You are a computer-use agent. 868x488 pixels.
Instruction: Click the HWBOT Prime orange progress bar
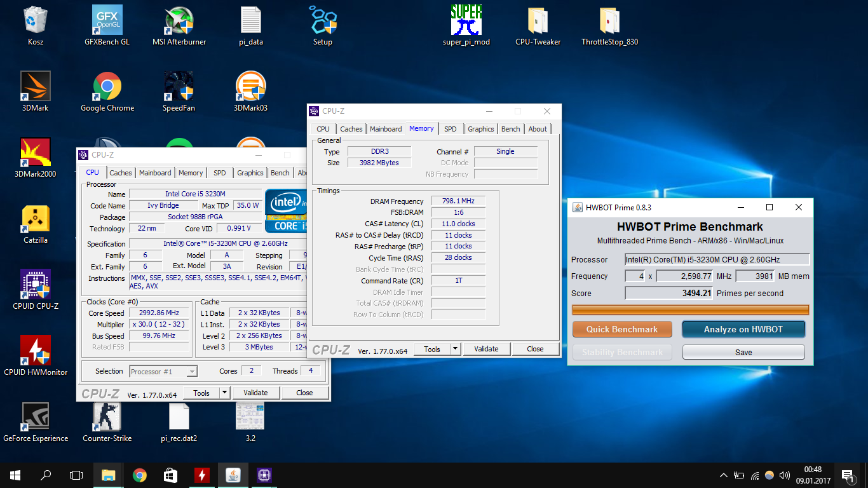tap(691, 310)
